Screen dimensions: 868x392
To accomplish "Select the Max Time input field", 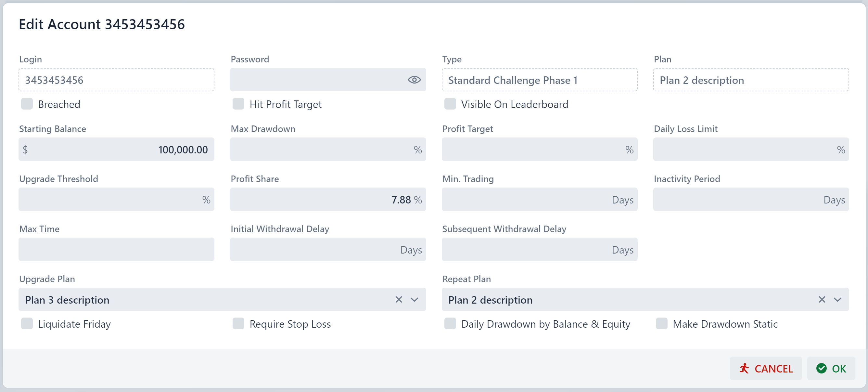I will pyautogui.click(x=116, y=249).
